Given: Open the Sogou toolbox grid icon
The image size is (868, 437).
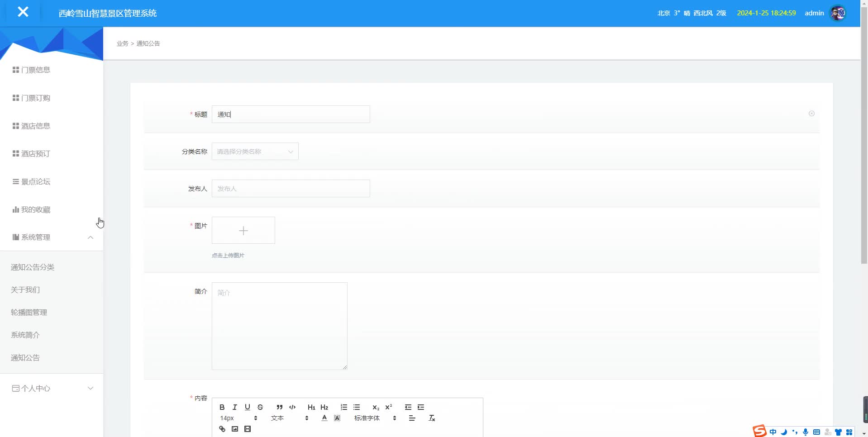Looking at the screenshot, I should tap(849, 432).
